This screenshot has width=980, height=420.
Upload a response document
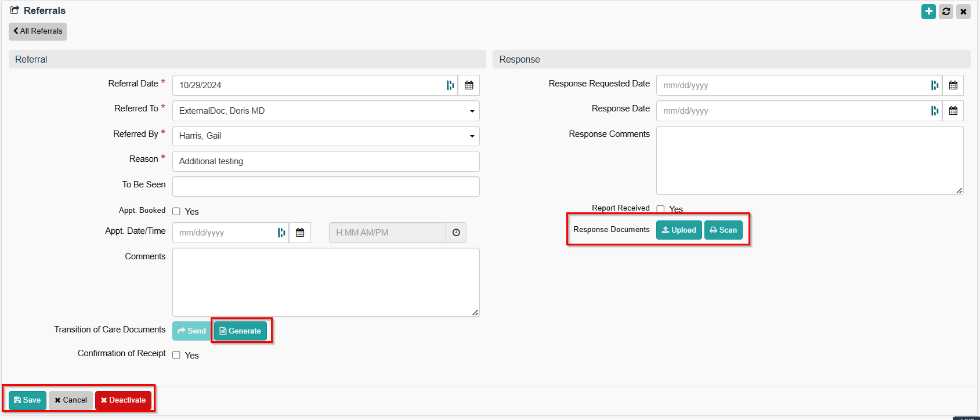click(x=679, y=230)
